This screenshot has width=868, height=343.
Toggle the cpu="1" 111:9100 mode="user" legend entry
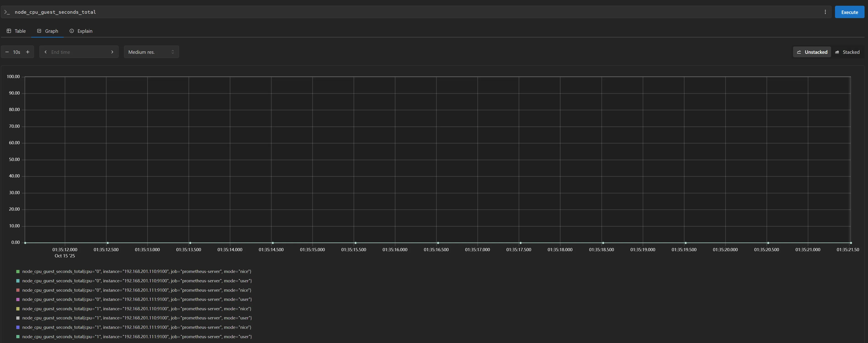point(136,337)
